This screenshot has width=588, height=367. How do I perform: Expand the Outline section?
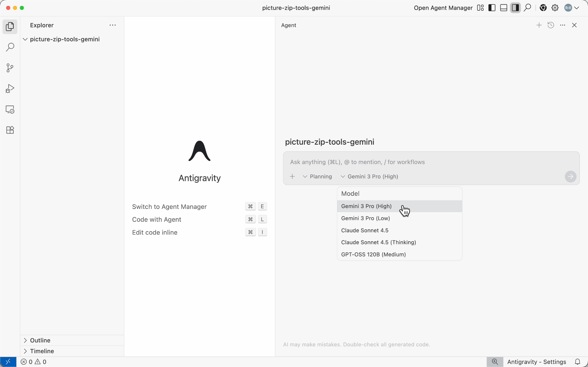40,340
